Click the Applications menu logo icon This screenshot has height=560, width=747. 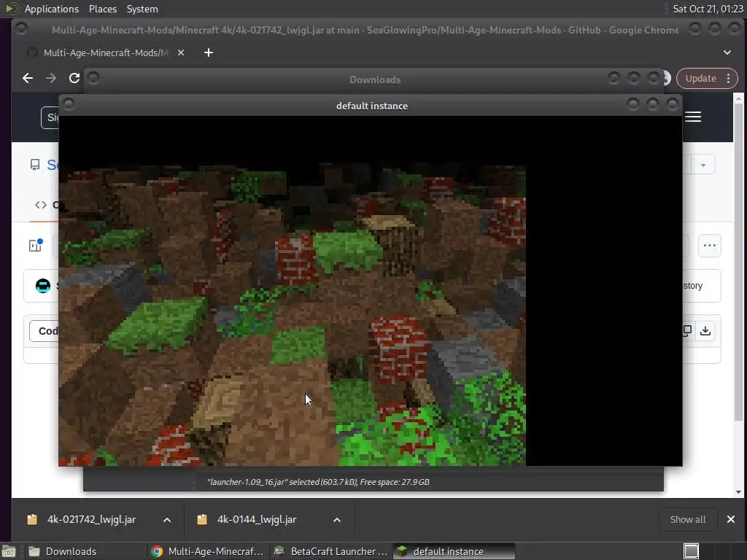tap(12, 9)
